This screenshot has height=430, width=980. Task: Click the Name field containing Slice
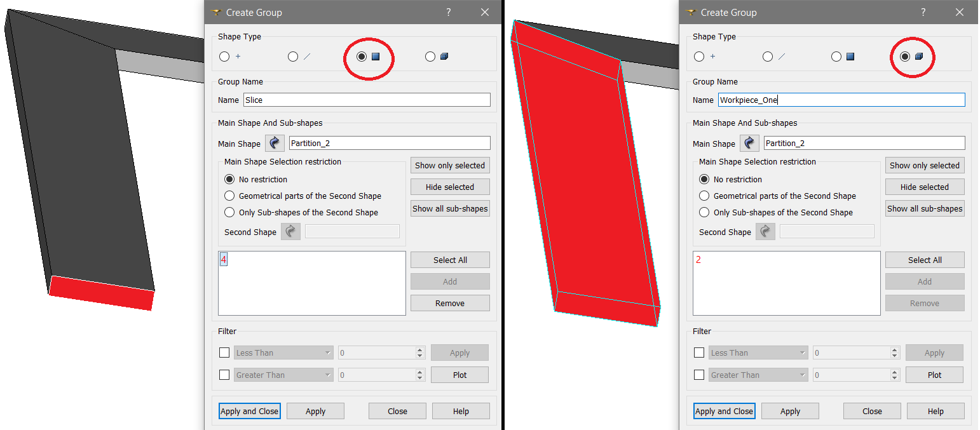tap(367, 100)
